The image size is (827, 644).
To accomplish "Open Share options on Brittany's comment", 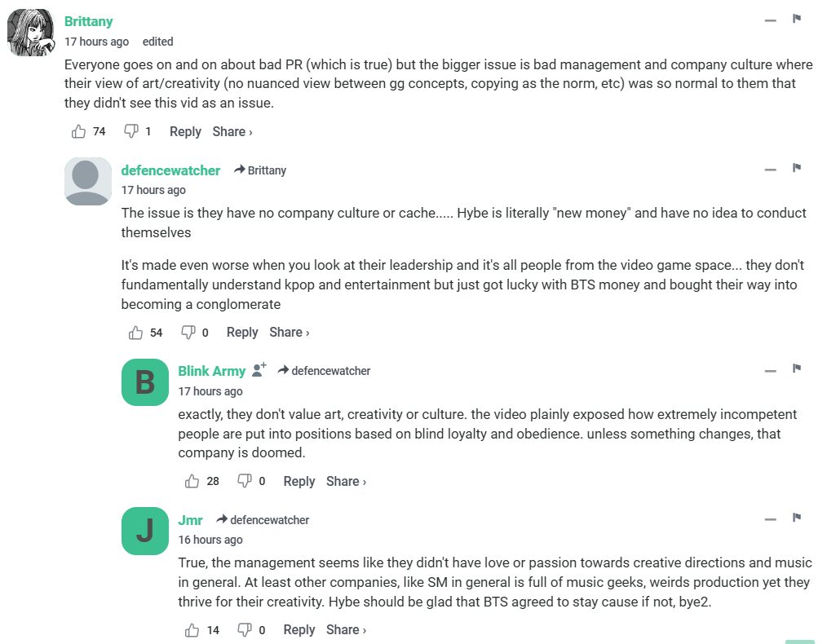I will coord(232,131).
